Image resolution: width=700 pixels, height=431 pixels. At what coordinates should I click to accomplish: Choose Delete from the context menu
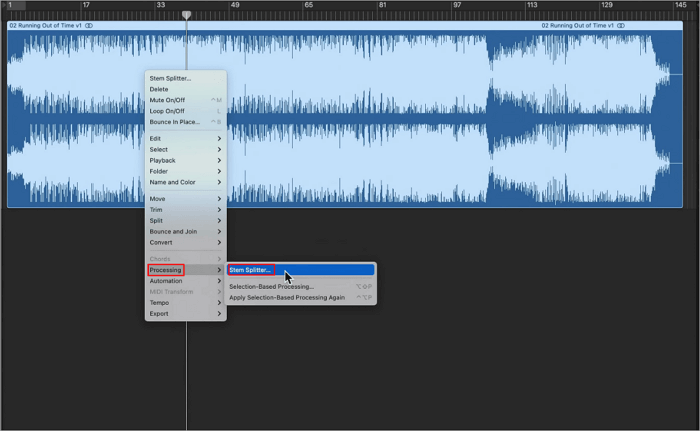tap(159, 89)
